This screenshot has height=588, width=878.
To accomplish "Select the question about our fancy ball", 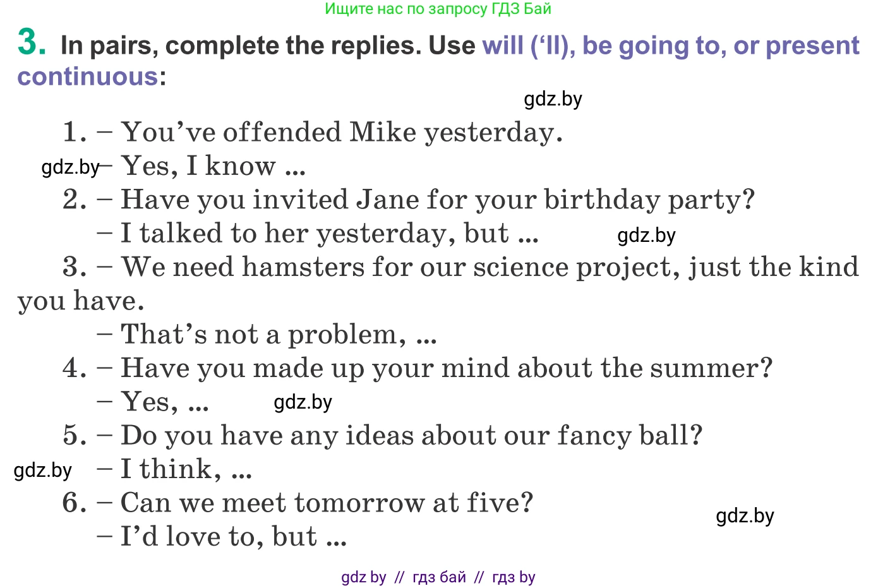I will [411, 436].
